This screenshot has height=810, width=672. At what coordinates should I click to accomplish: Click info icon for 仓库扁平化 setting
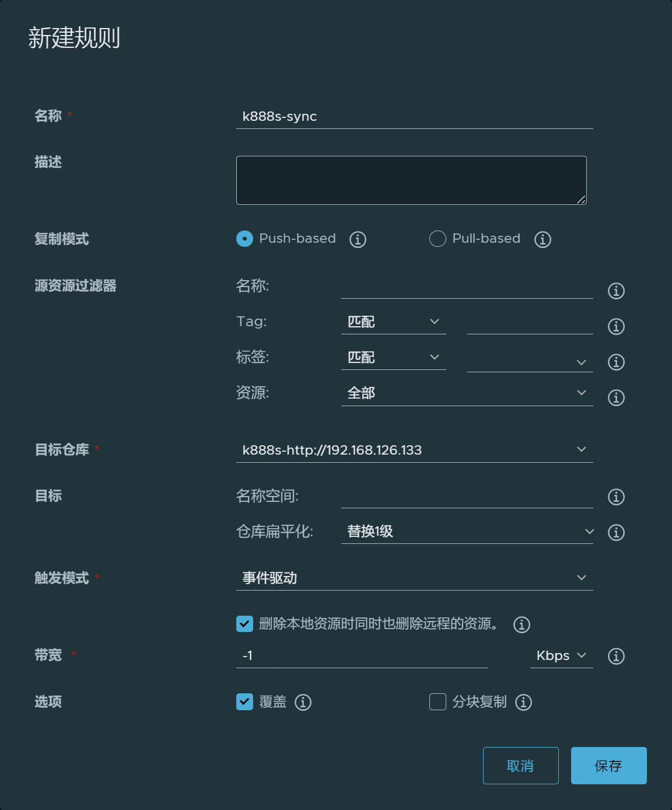click(616, 532)
